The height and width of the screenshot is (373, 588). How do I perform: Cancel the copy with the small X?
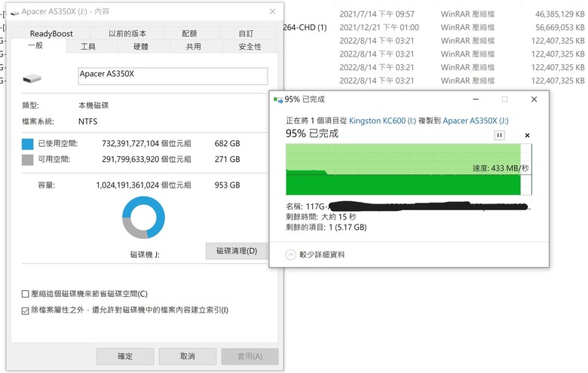527,136
